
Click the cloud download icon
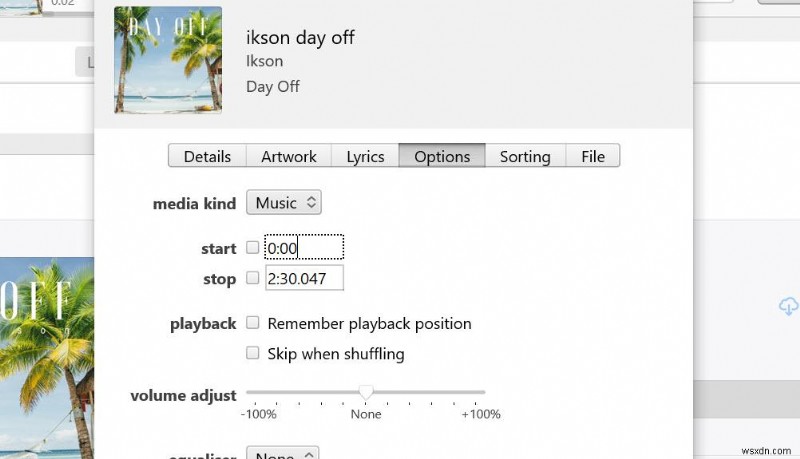788,306
